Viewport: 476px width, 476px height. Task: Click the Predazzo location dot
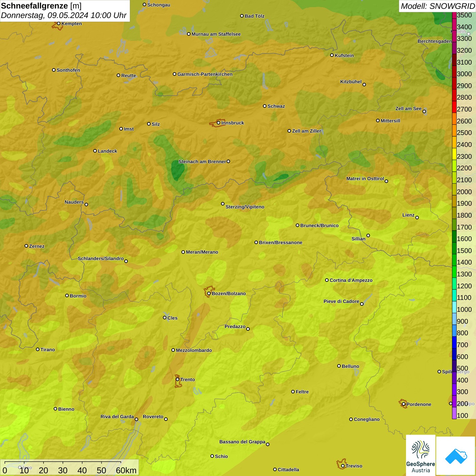point(248,329)
